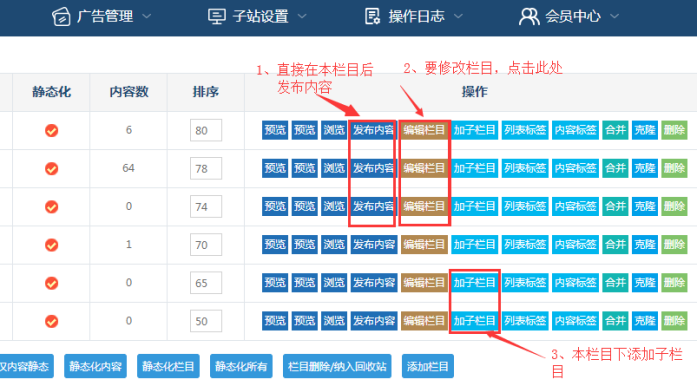Image resolution: width=697 pixels, height=387 pixels.
Task: Click the 操作日志 document icon
Action: click(x=372, y=16)
